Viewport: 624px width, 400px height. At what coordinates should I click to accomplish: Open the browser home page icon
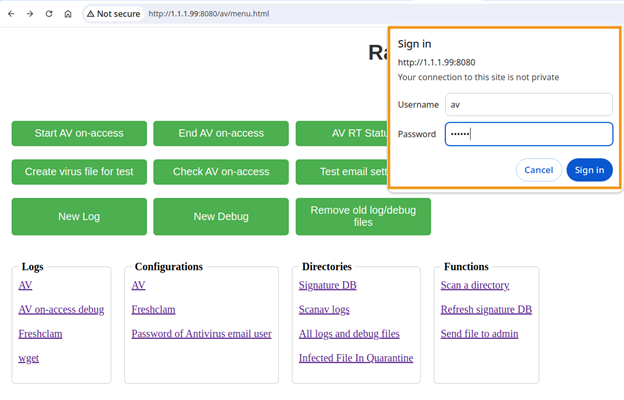68,14
